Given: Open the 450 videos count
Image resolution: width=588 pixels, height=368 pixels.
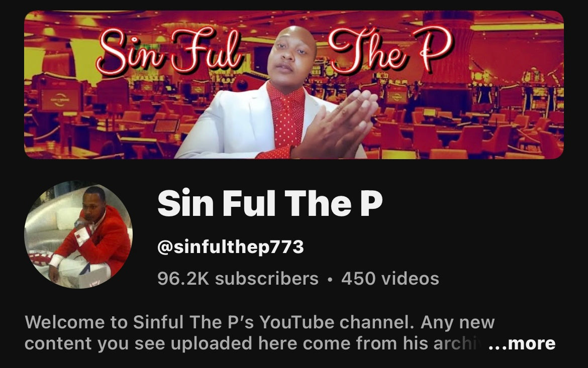Looking at the screenshot, I should click(x=390, y=279).
